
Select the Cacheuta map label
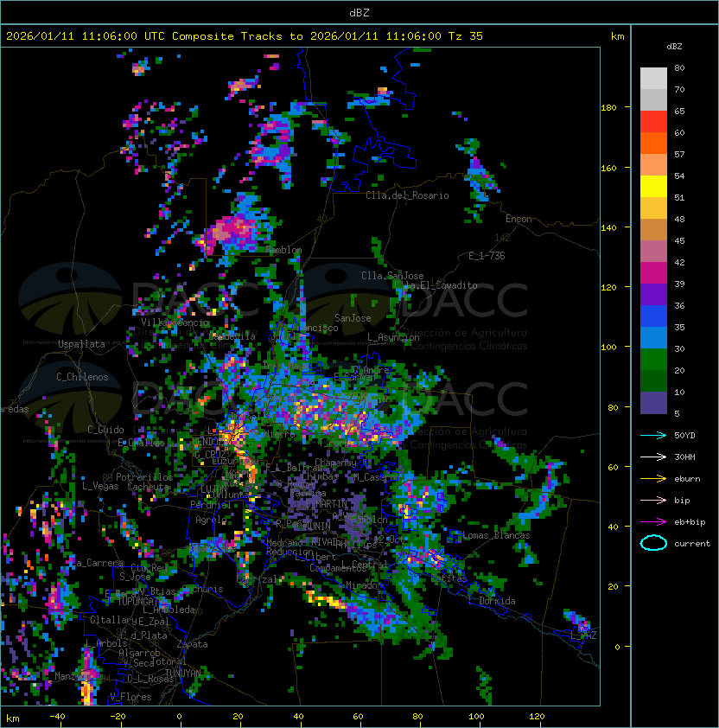pyautogui.click(x=148, y=487)
